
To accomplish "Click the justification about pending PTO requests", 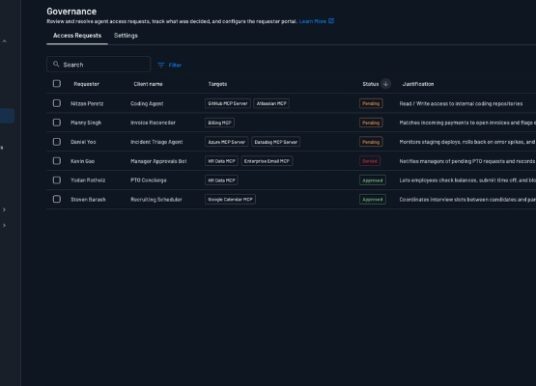I will 468,161.
